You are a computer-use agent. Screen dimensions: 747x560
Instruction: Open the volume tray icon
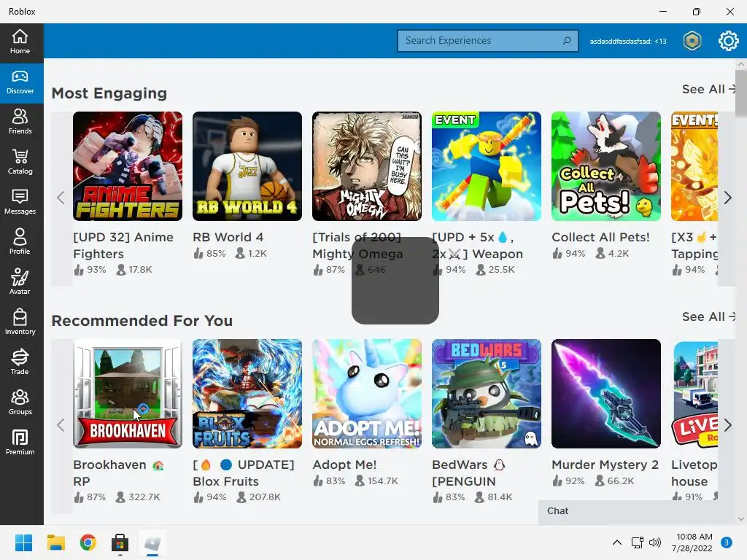pyautogui.click(x=656, y=542)
